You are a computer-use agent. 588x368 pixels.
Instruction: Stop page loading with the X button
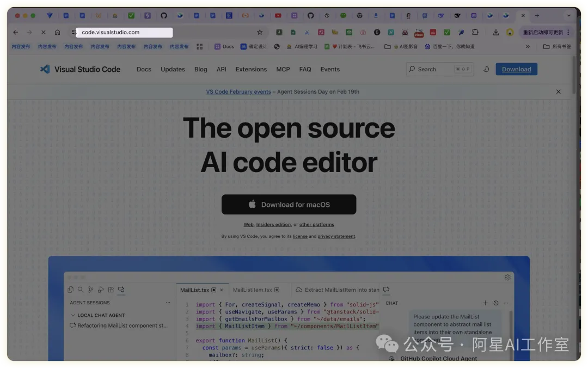pos(44,32)
